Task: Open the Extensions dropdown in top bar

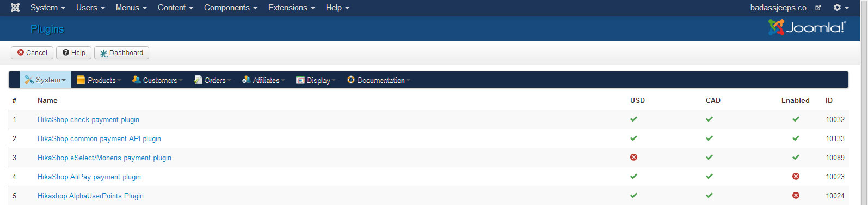Action: click(x=291, y=8)
